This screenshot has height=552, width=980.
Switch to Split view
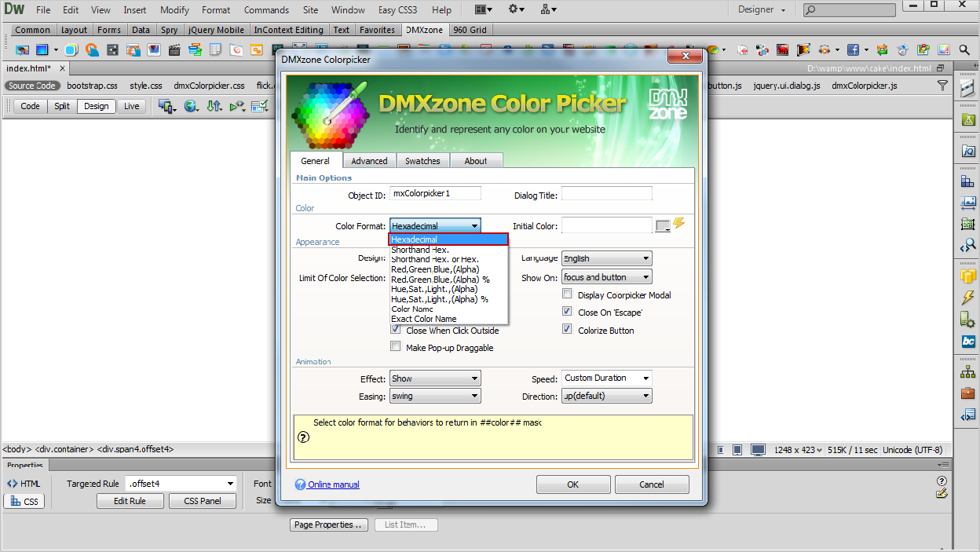point(62,106)
